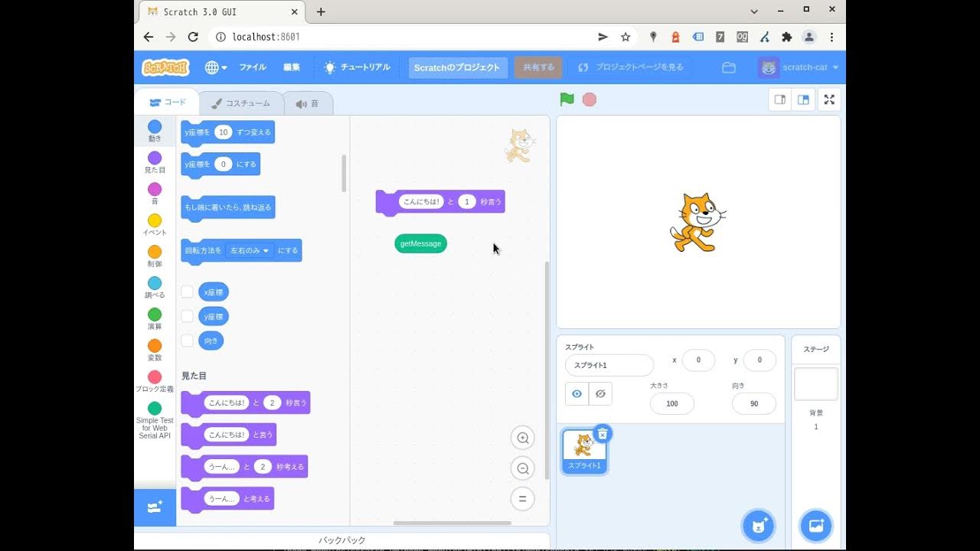Open Simple Test for Web Serial API category
Viewport: 980px width, 551px height.
click(x=155, y=420)
